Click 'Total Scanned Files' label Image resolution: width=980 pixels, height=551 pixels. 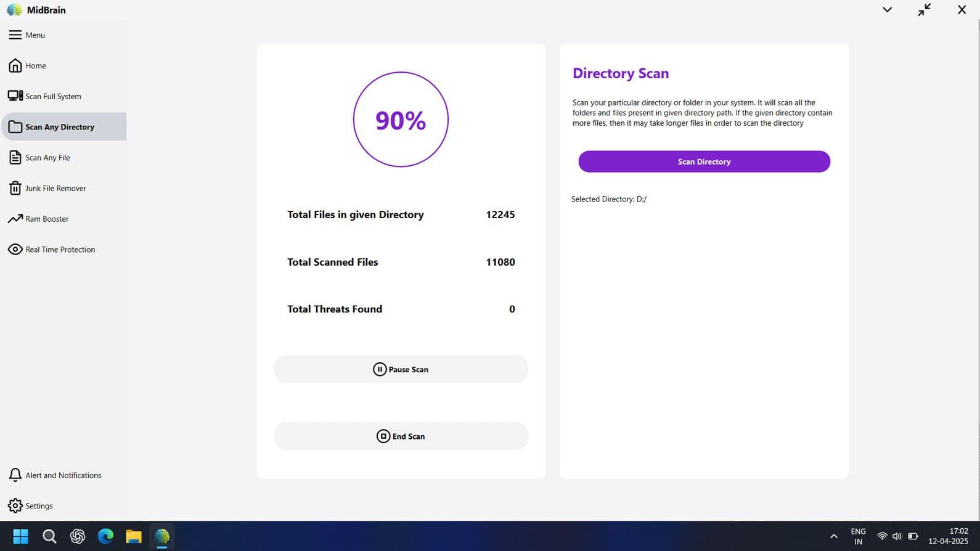tap(333, 262)
